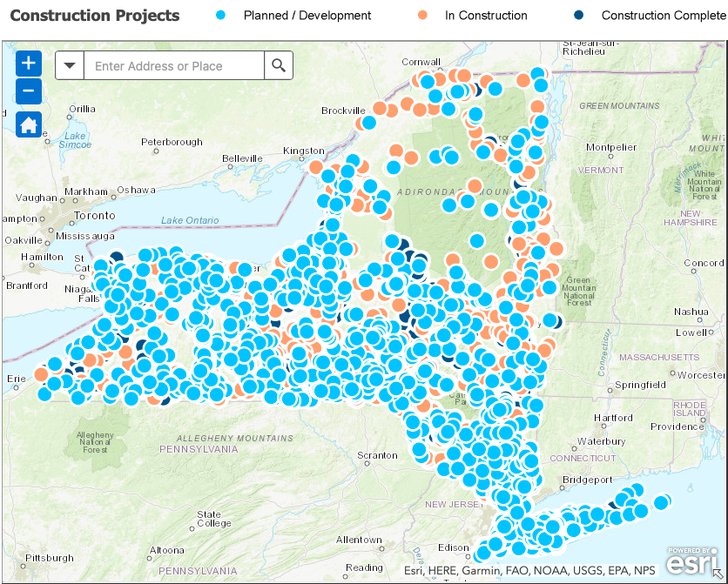Click the orange In Construction legend dot
The width and height of the screenshot is (728, 584).
(x=423, y=16)
